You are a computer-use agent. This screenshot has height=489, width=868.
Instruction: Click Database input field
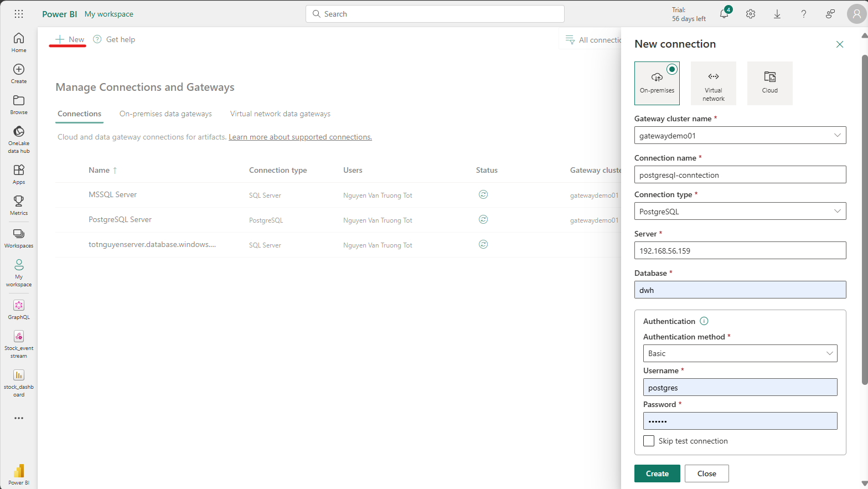(740, 290)
